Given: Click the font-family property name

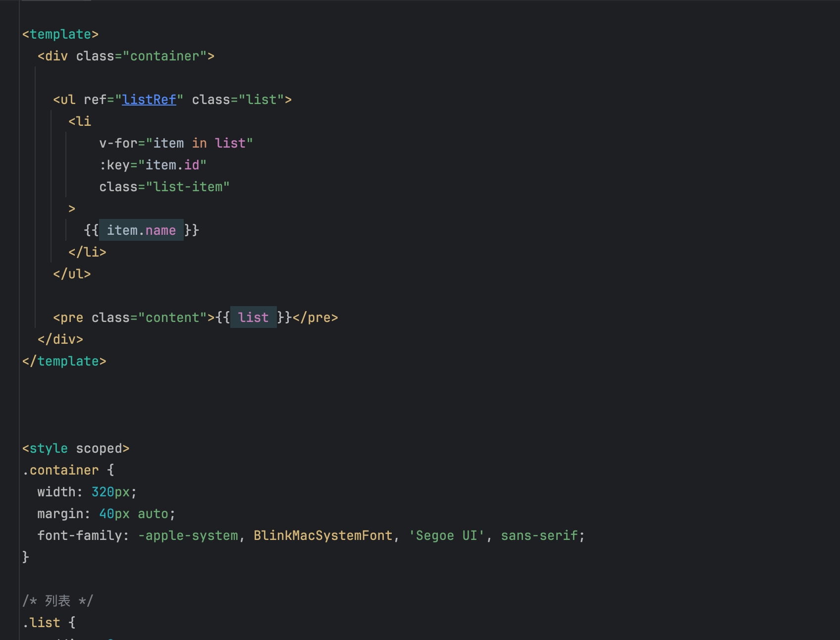Looking at the screenshot, I should pyautogui.click(x=80, y=535).
